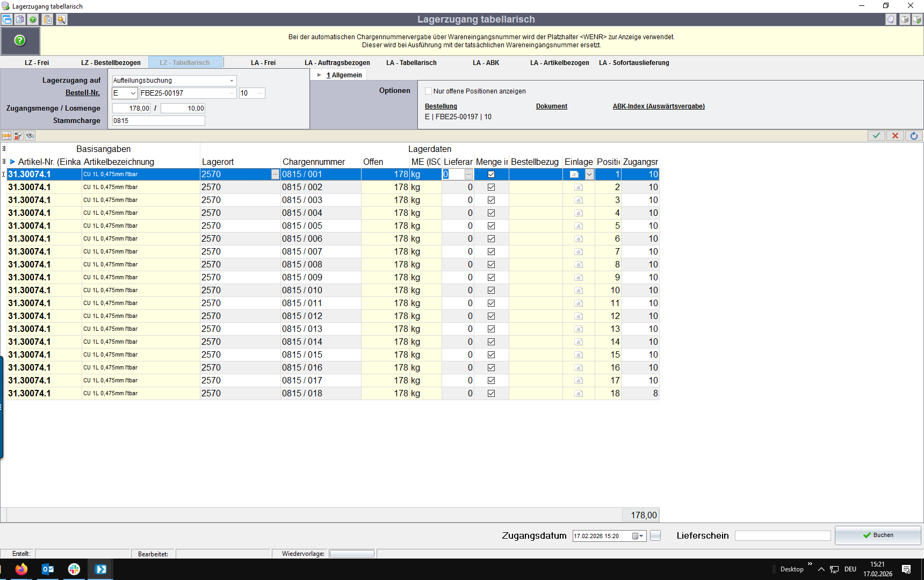Toggle Menge checkbox in row 0815 / 012
The width and height of the screenshot is (924, 580).
pyautogui.click(x=491, y=316)
